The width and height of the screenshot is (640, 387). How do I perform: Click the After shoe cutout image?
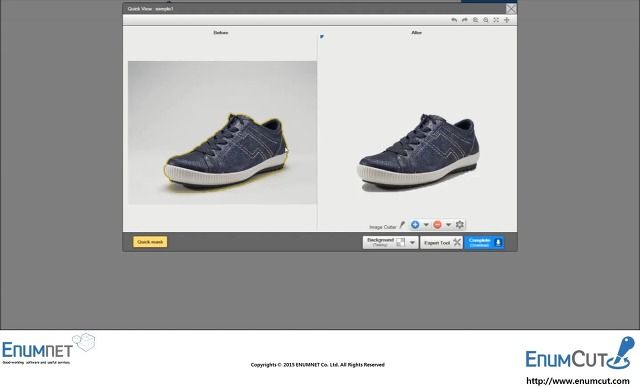(x=418, y=153)
